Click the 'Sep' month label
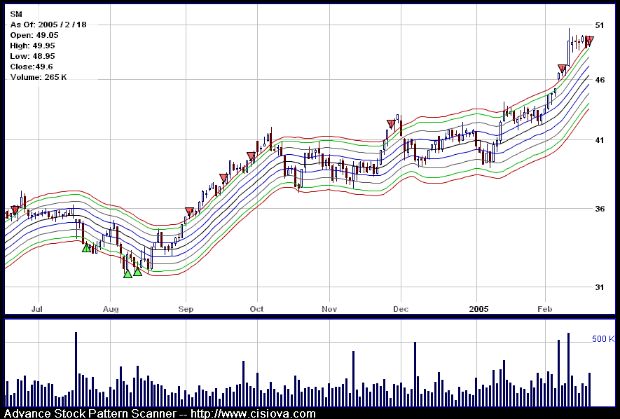The width and height of the screenshot is (620, 419). [186, 309]
